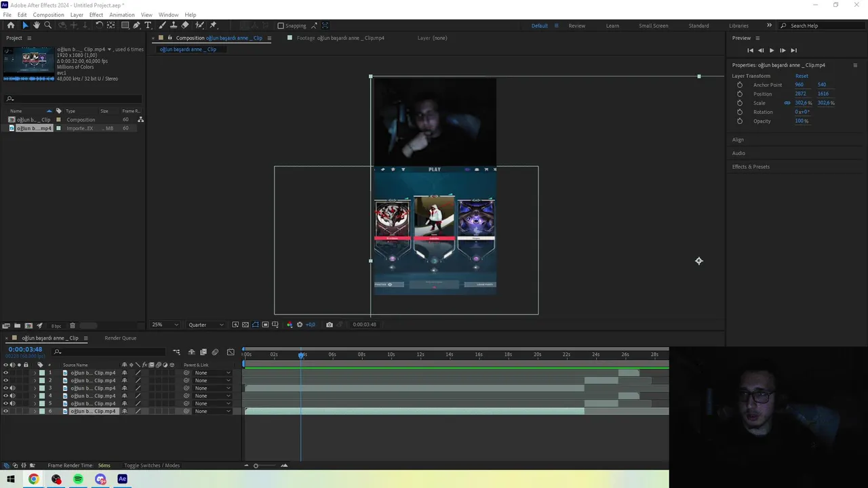Switch to the Footage viewer tab
Viewport: 868px width, 488px height.
pos(340,38)
